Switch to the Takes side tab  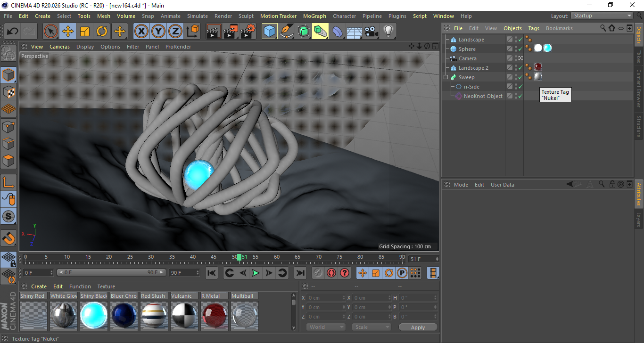pos(639,57)
